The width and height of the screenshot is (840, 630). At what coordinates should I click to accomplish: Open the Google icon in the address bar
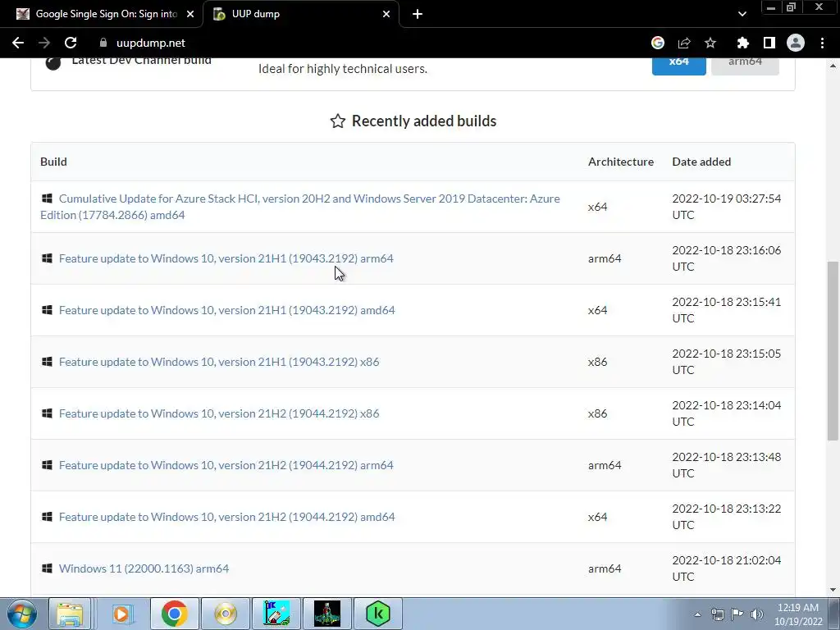tap(657, 43)
